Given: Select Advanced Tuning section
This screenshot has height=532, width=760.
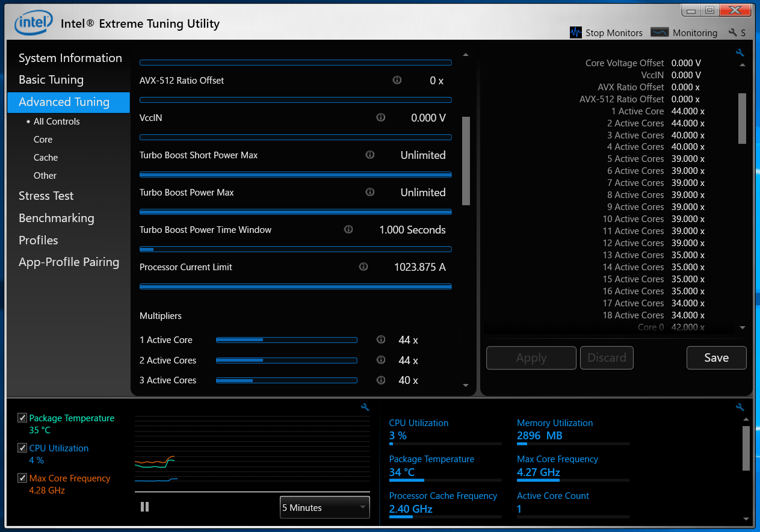Looking at the screenshot, I should 69,102.
